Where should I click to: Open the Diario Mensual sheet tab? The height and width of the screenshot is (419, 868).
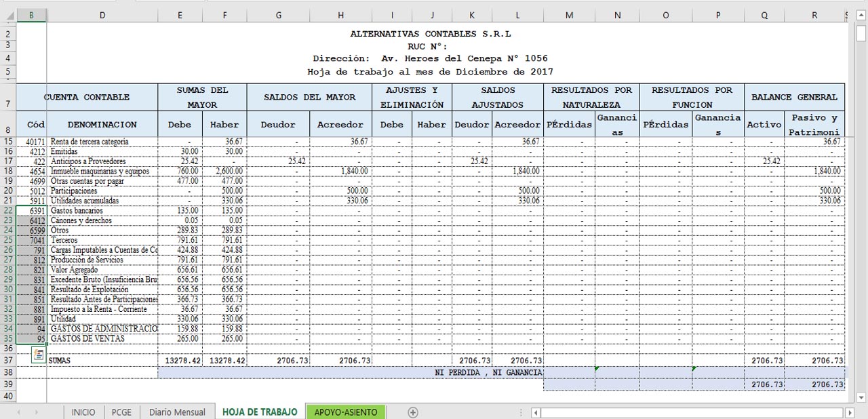tap(176, 412)
